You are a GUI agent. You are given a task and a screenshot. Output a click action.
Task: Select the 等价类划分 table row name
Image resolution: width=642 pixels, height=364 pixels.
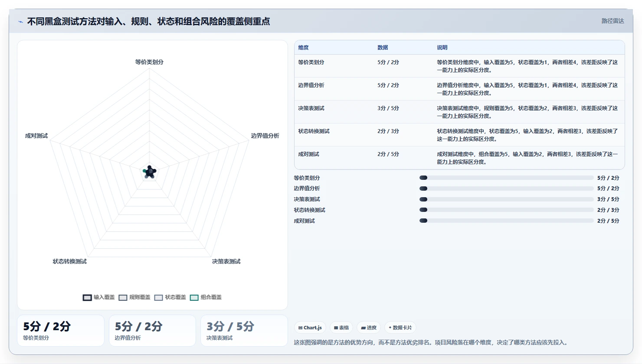[x=311, y=62]
